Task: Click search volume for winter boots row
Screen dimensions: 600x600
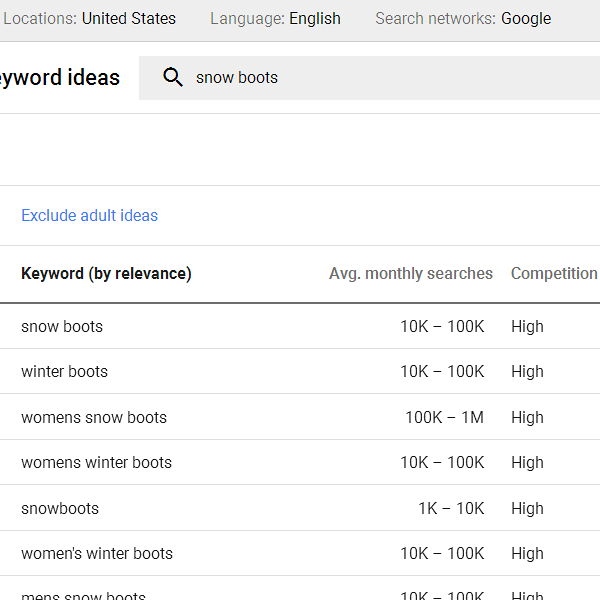Action: pos(442,371)
